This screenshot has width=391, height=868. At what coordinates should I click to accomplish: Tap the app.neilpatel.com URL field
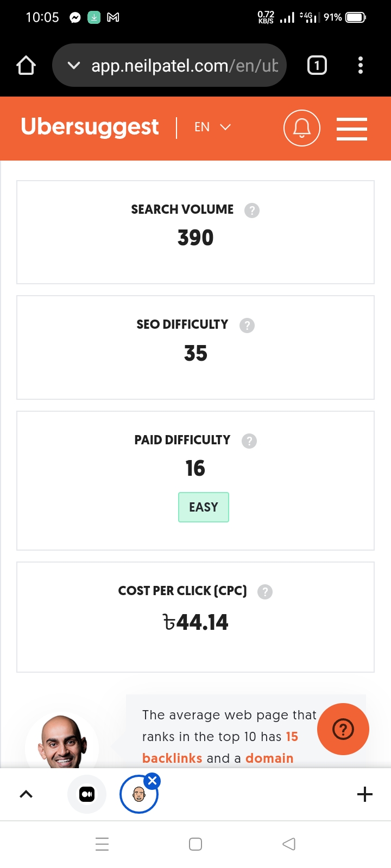pyautogui.click(x=185, y=66)
